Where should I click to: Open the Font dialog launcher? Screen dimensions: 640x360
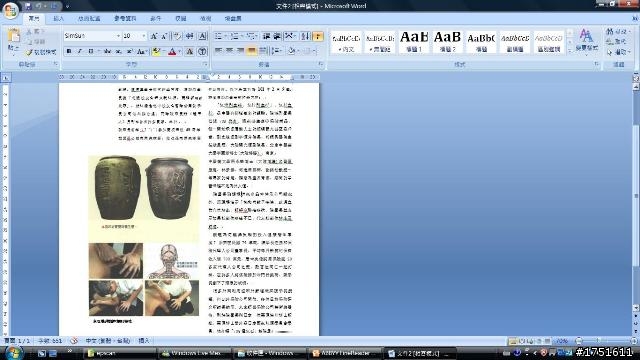[205, 64]
